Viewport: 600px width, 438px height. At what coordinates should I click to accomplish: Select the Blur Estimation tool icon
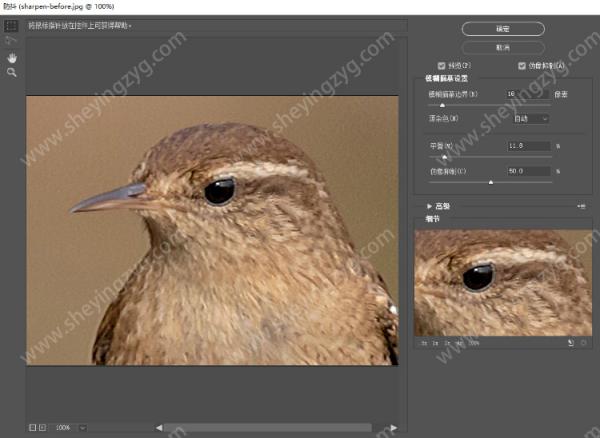12,25
